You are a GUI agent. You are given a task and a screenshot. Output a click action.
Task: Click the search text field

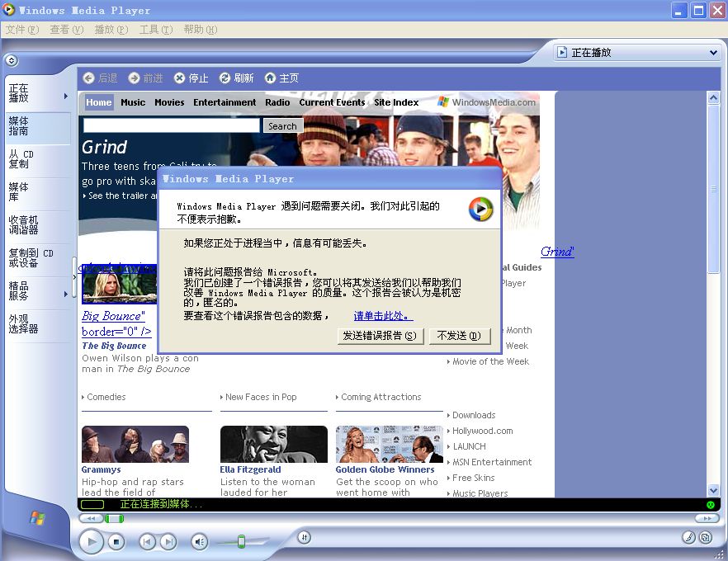[172, 125]
